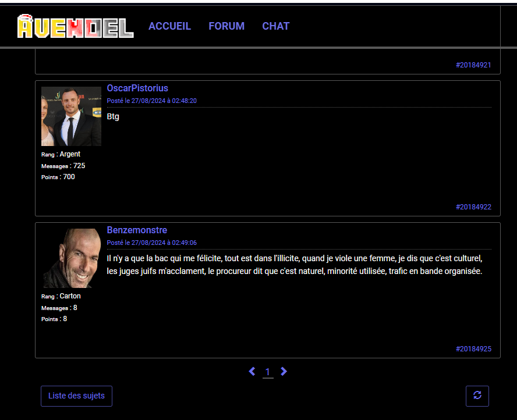Click 'Rang : Argent' label

61,154
